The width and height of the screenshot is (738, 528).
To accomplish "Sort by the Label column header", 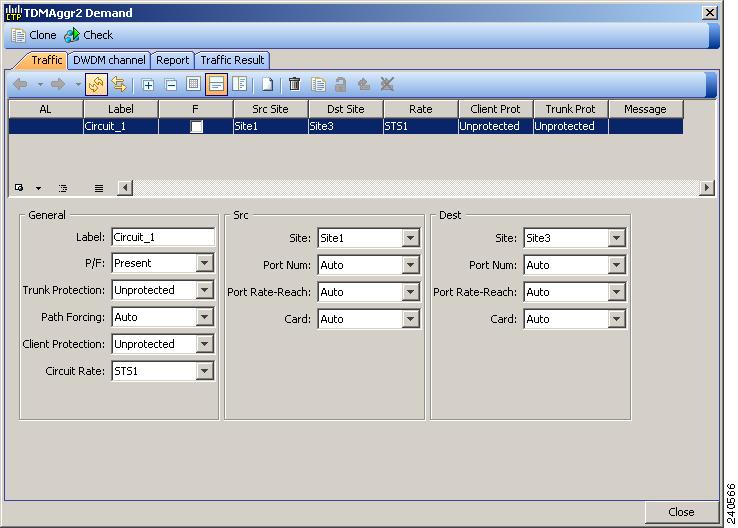I will click(121, 109).
